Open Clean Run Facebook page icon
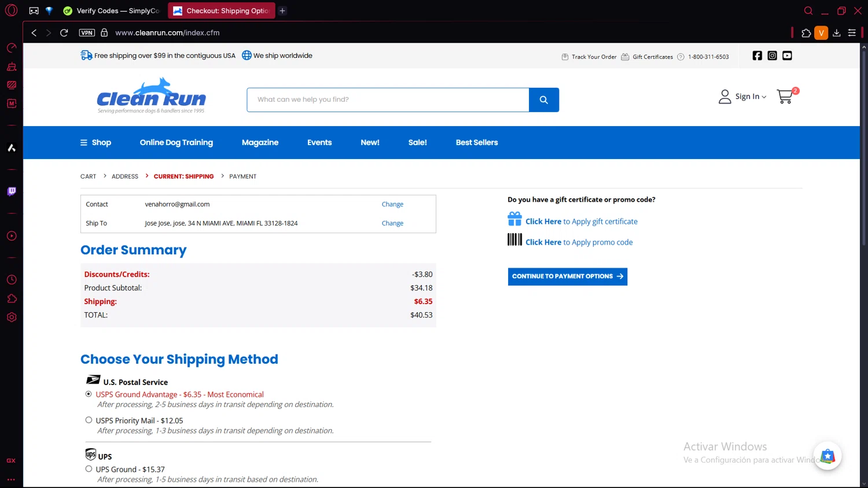 (x=757, y=56)
